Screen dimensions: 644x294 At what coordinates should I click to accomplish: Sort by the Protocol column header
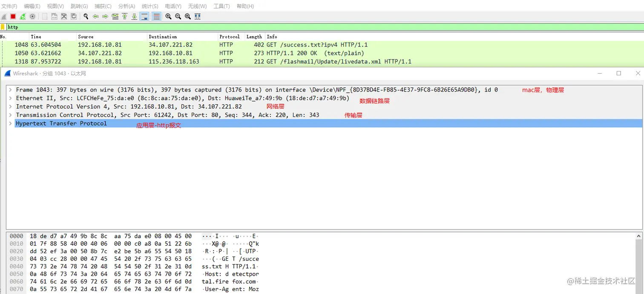(231, 37)
